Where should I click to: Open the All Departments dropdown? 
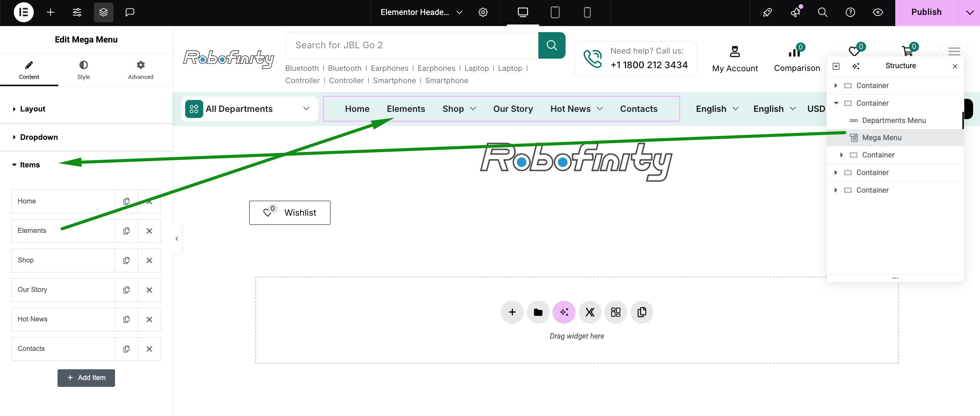click(x=250, y=109)
